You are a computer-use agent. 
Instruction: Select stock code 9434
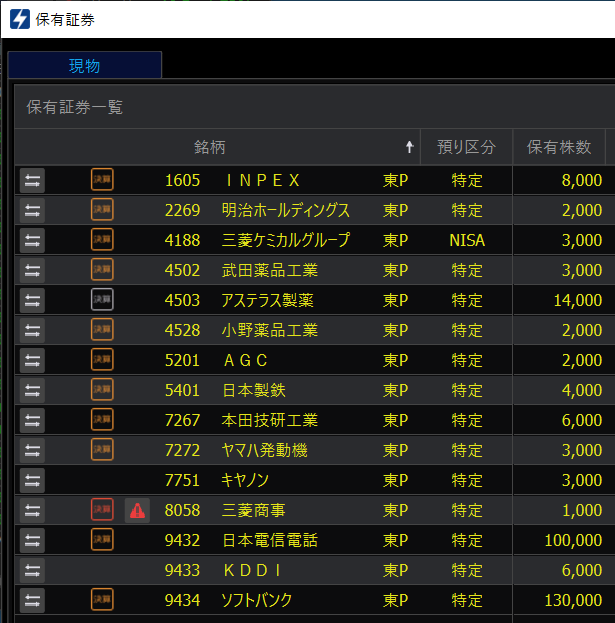tap(182, 601)
